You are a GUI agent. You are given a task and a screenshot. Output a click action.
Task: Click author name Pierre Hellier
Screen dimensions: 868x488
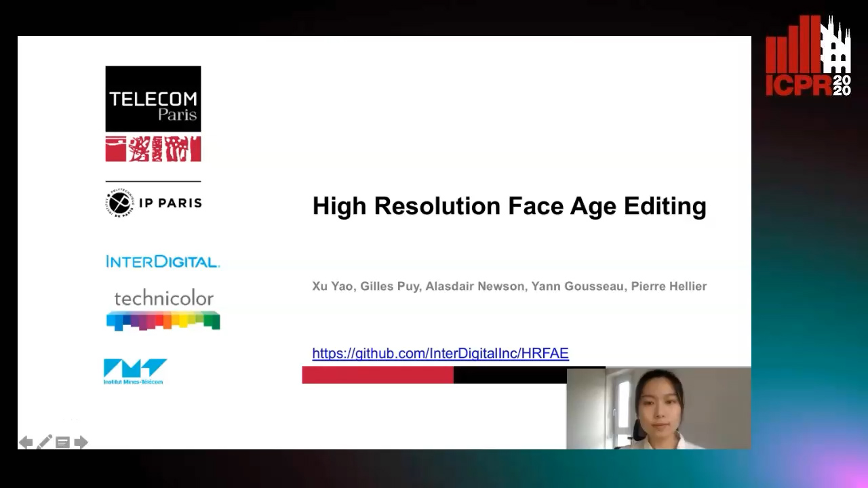(669, 286)
